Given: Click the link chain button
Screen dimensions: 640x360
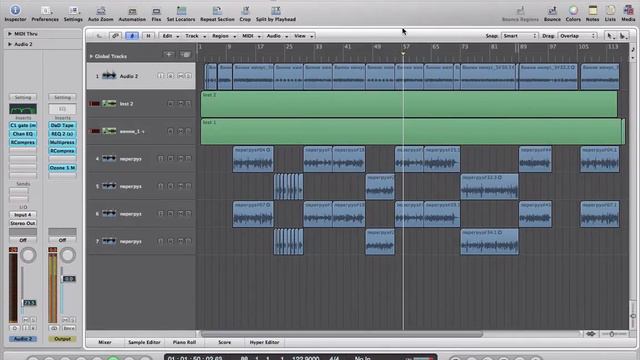Looking at the screenshot, I should point(115,36).
